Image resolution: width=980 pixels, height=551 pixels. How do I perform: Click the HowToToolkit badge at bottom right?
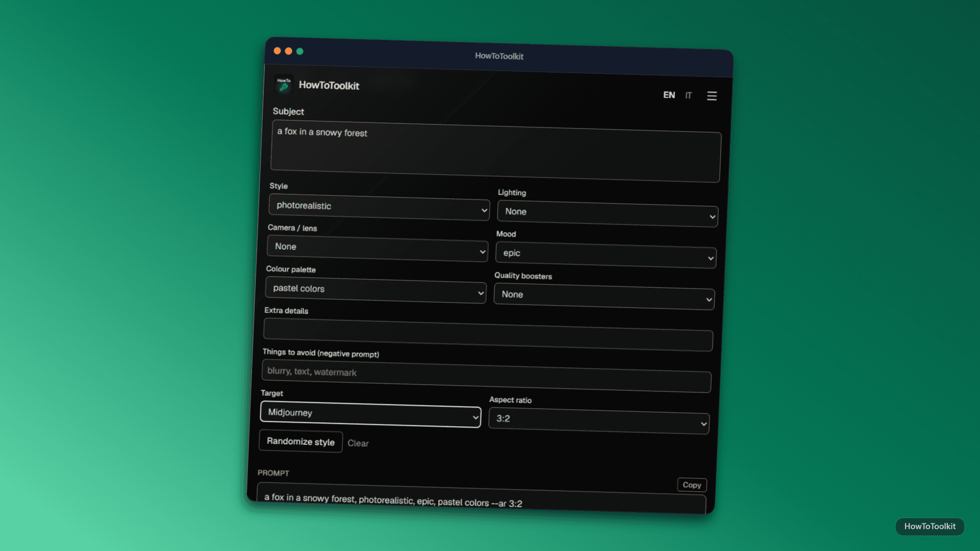[x=929, y=526]
